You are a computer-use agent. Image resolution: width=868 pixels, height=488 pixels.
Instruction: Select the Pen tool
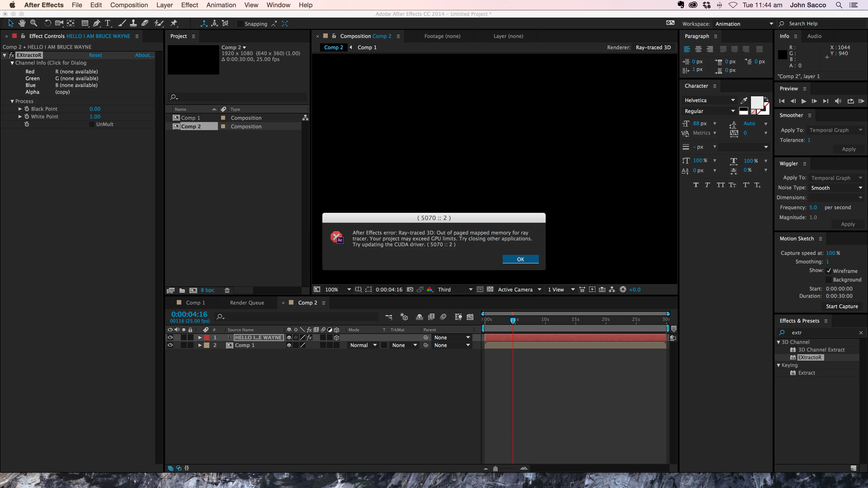point(96,23)
